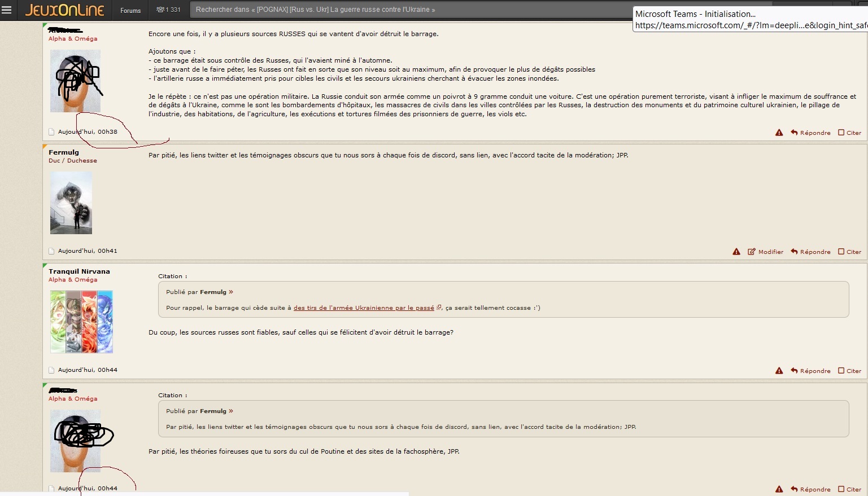
Task: Edit Fermulg's post with Modifier
Action: tap(765, 252)
